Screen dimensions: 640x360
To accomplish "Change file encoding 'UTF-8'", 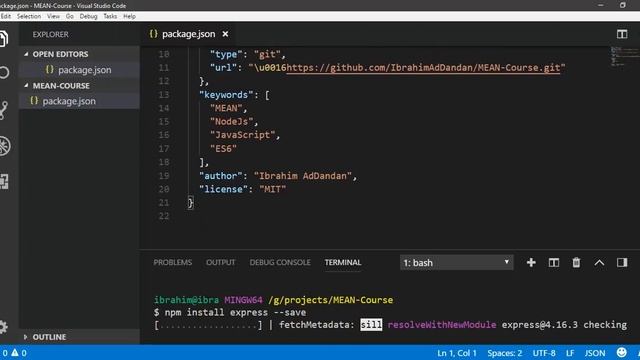I will [544, 353].
